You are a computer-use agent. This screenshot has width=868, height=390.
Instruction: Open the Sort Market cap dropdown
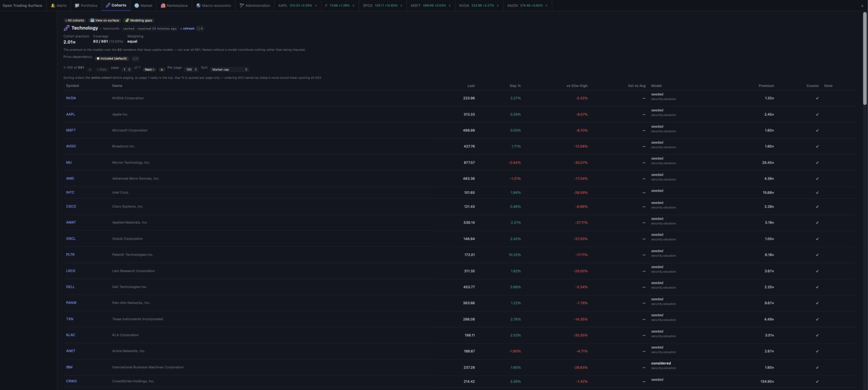229,70
